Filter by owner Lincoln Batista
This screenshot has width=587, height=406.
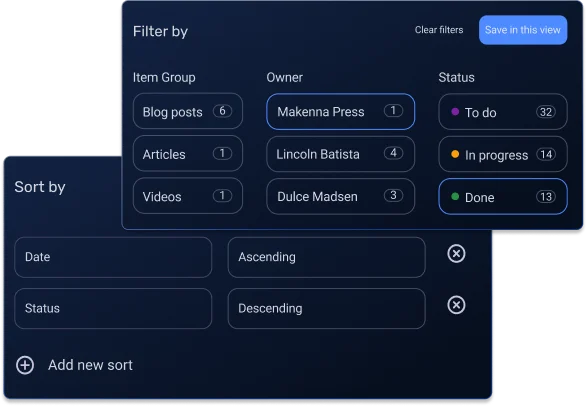point(340,154)
